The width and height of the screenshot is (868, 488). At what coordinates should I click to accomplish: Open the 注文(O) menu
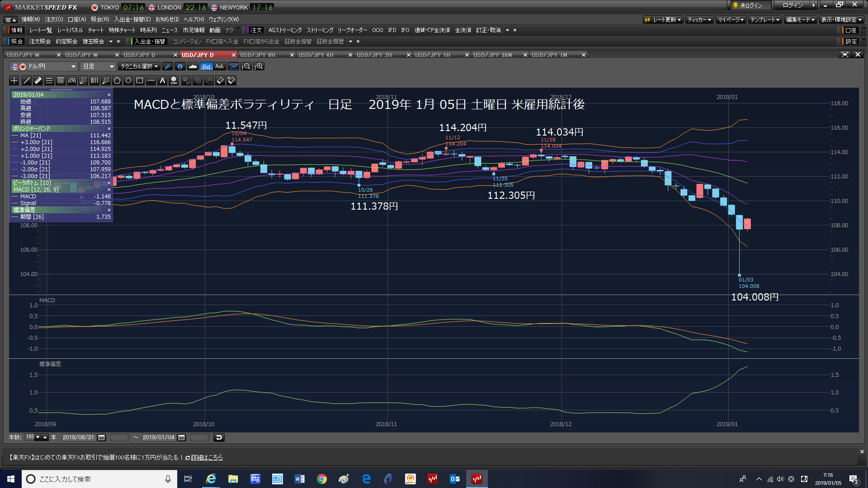pos(54,19)
